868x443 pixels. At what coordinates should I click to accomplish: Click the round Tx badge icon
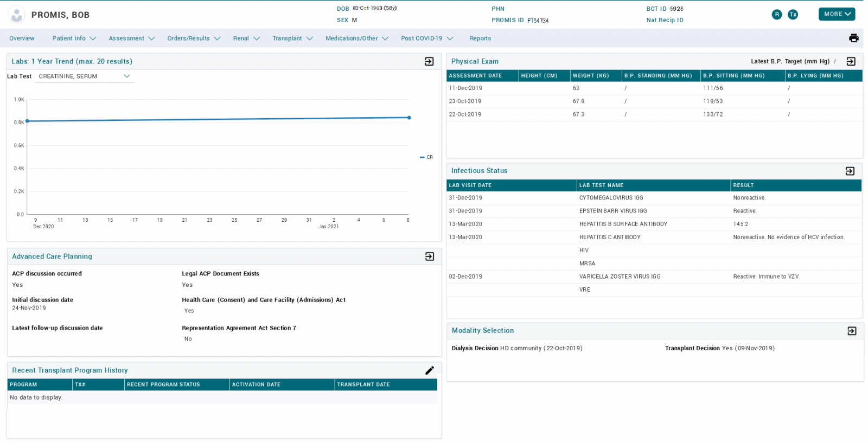point(793,15)
